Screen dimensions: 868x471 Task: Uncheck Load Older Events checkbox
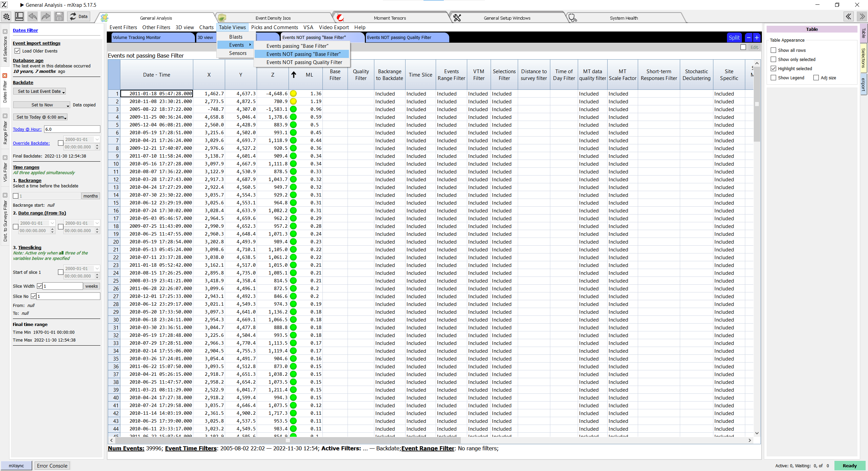tap(17, 51)
